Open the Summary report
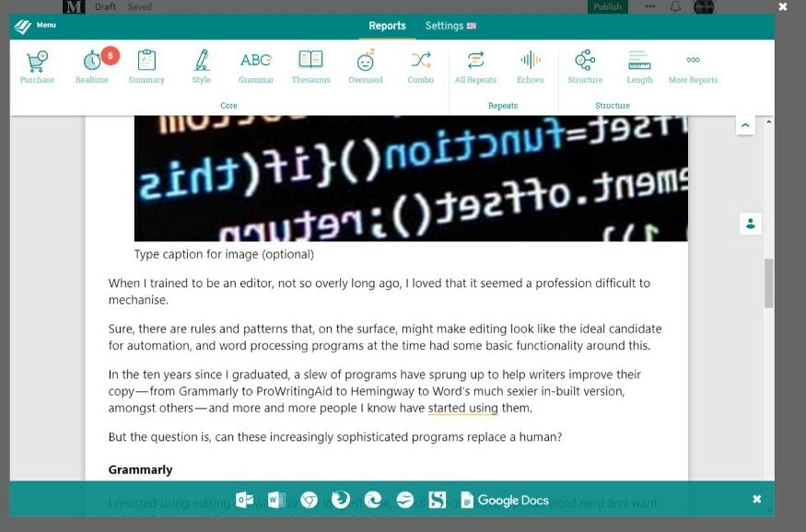The height and width of the screenshot is (532, 806). click(146, 67)
